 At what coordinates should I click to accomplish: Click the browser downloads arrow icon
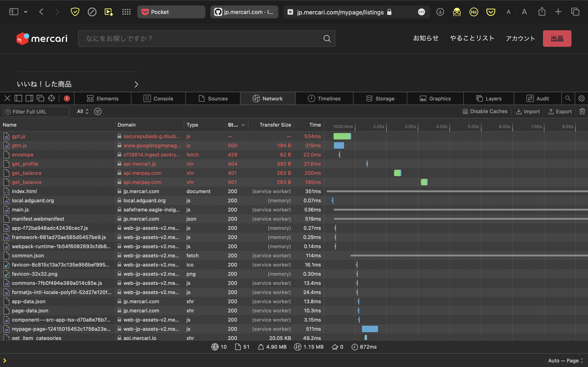click(440, 12)
